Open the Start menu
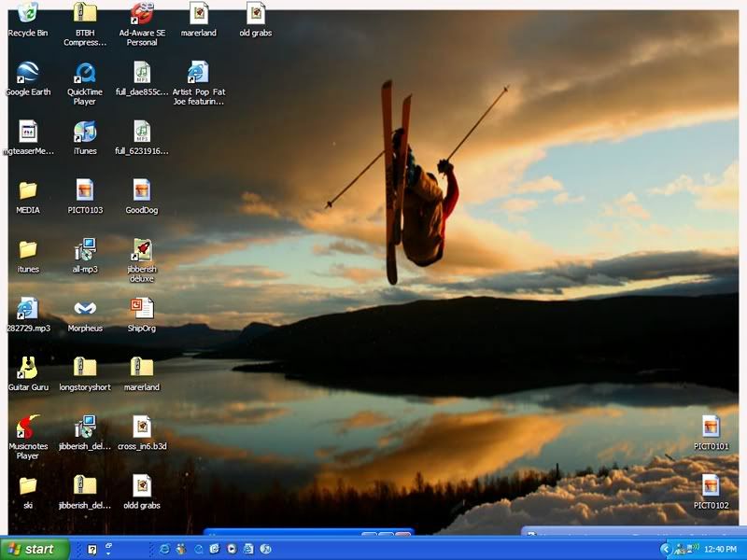The height and width of the screenshot is (560, 747). [x=33, y=548]
